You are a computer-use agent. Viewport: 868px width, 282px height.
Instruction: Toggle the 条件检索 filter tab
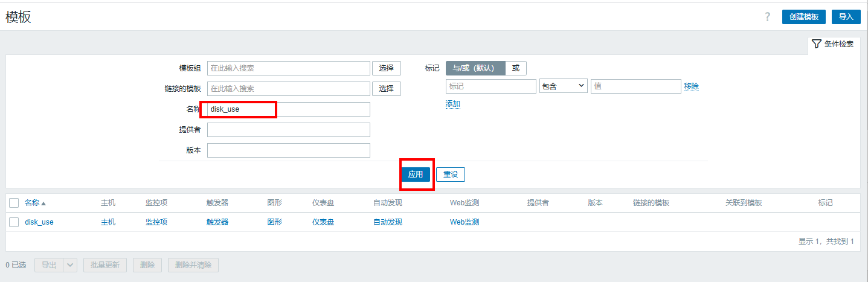(834, 44)
